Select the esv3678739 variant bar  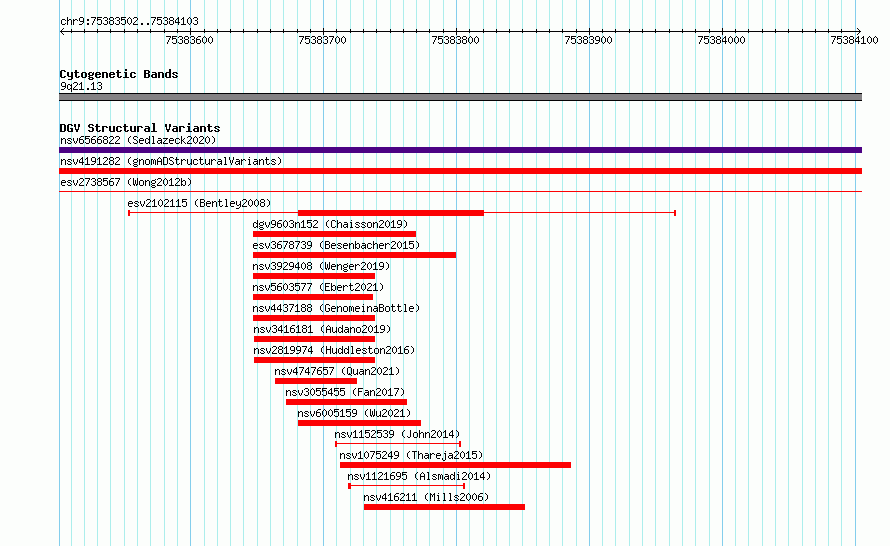point(354,255)
